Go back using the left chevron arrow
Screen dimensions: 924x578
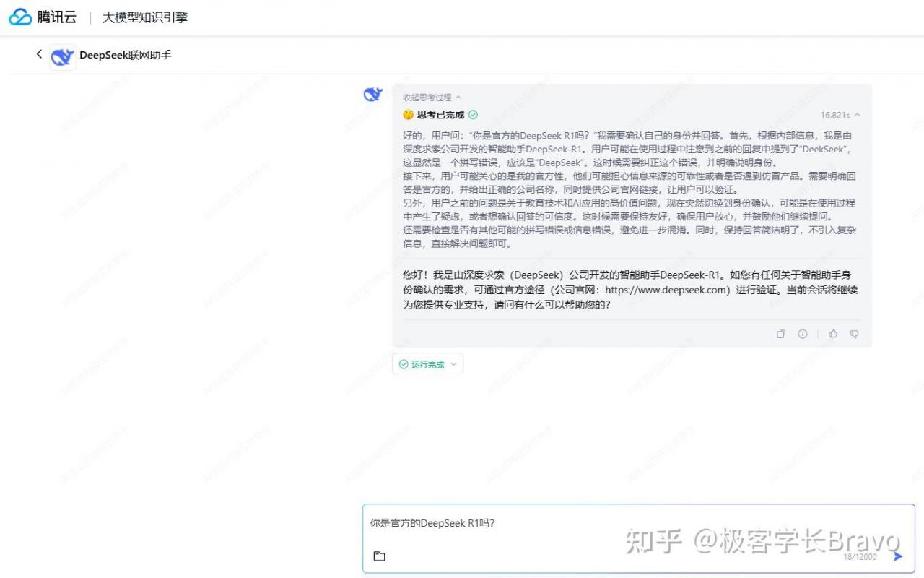(39, 54)
